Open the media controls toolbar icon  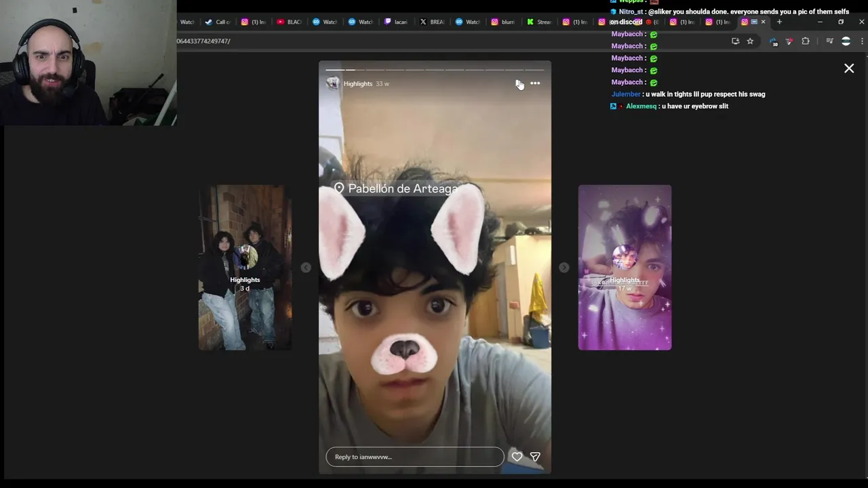829,41
